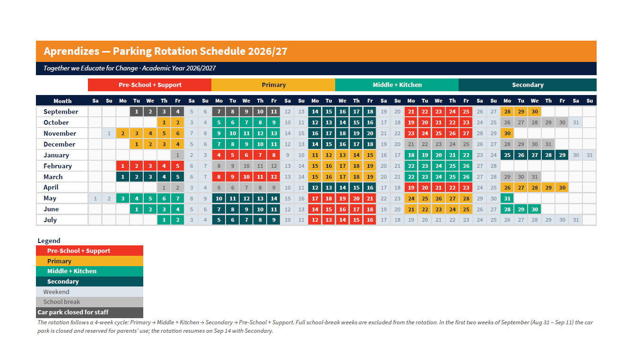This screenshot has width=625, height=364.
Task: Select the October 5 cell
Action: [x=219, y=122]
